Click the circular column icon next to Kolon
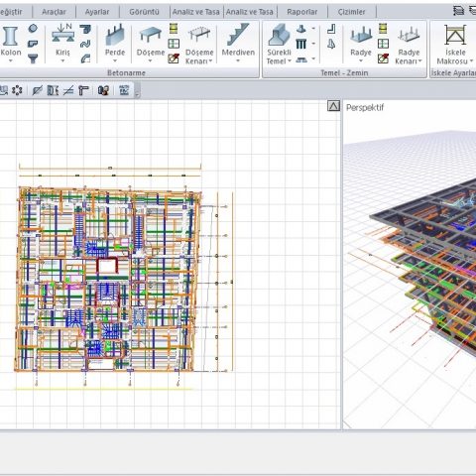Viewport: 476px width, 476px height. pos(33,29)
